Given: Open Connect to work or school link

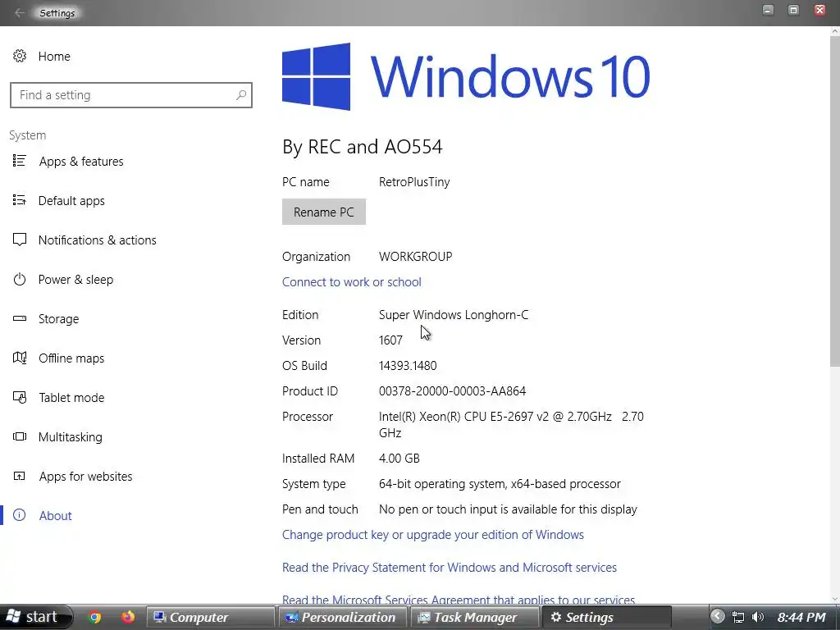Looking at the screenshot, I should coord(351,282).
